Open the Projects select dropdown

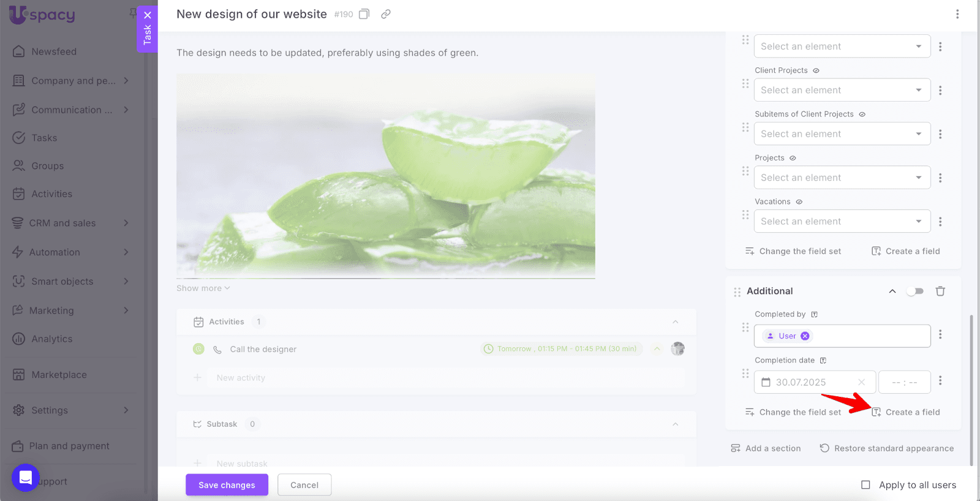pos(842,178)
